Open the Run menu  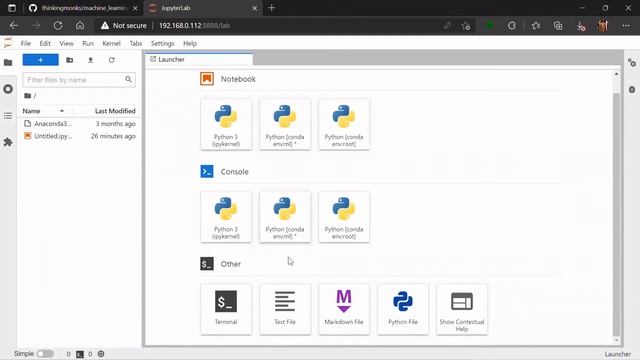tap(88, 43)
